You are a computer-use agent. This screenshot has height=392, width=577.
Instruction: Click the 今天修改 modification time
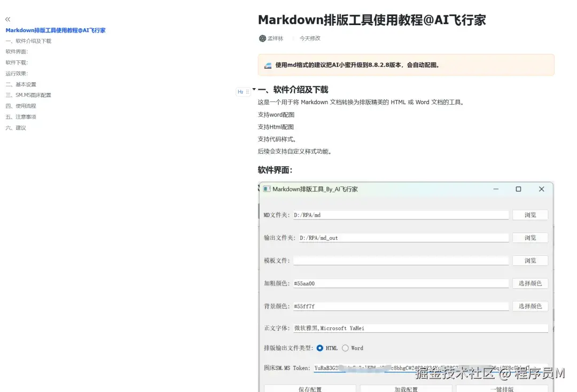click(x=310, y=38)
